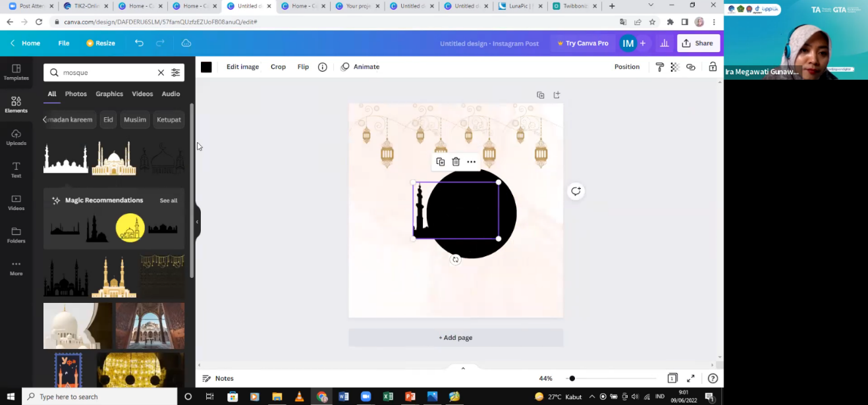Click the Share button
Image resolution: width=868 pixels, height=405 pixels.
click(698, 43)
